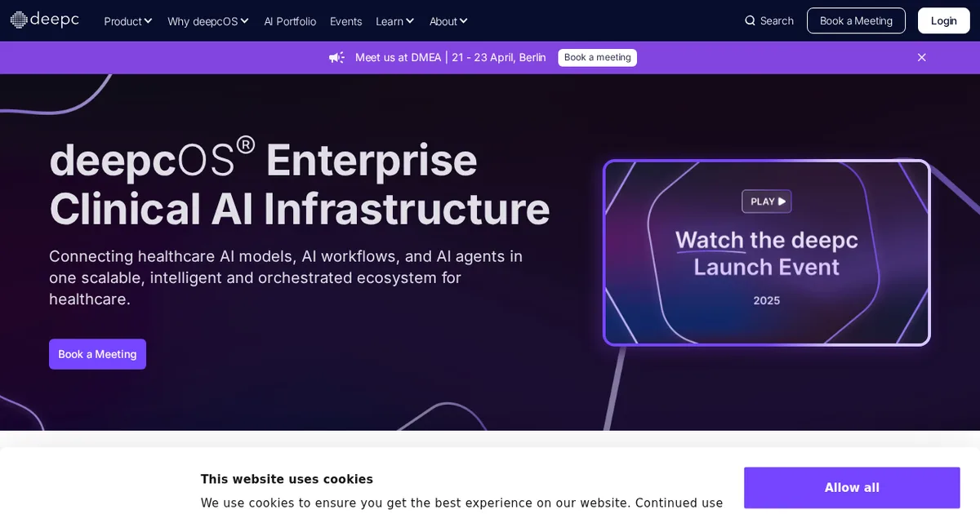Click the Login button

click(943, 20)
